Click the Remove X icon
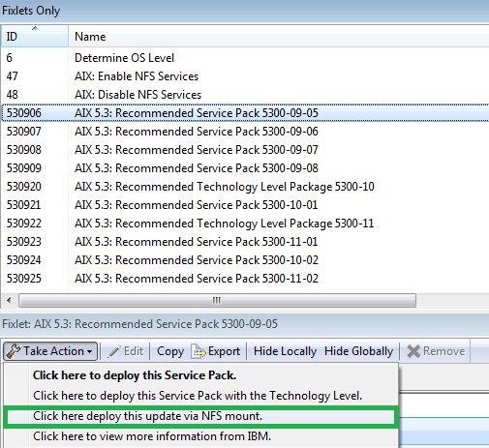The image size is (489, 448). tap(413, 351)
